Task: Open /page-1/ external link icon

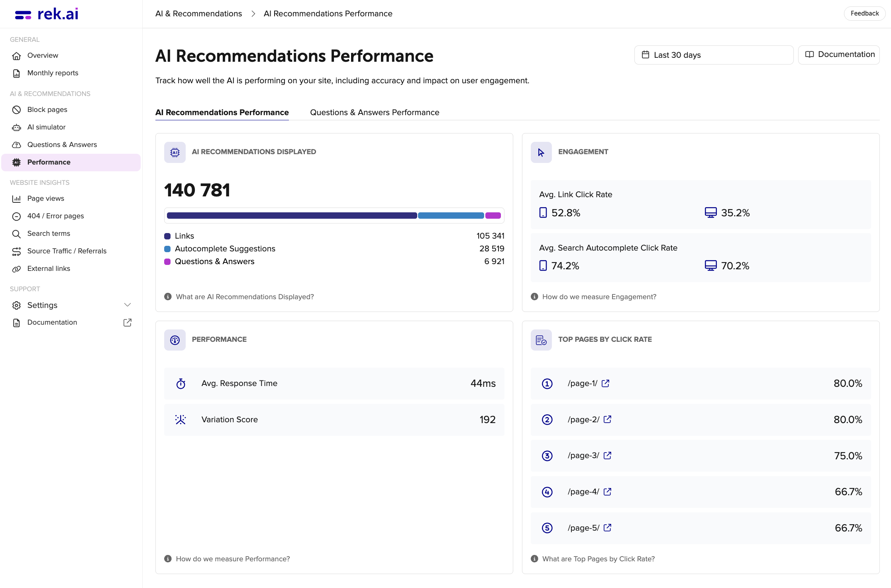Action: click(x=605, y=383)
